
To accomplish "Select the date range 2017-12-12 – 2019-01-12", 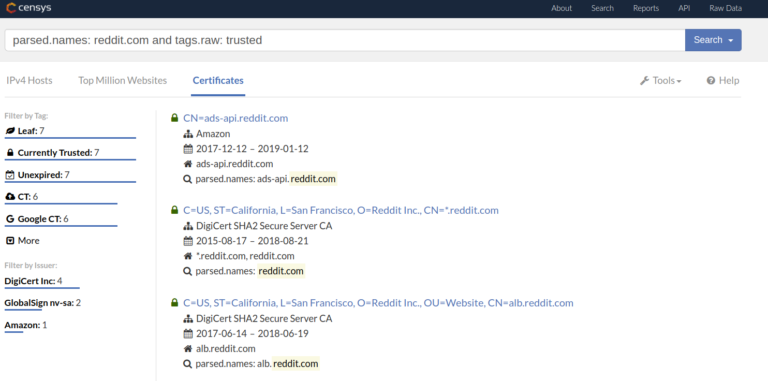I will (252, 148).
